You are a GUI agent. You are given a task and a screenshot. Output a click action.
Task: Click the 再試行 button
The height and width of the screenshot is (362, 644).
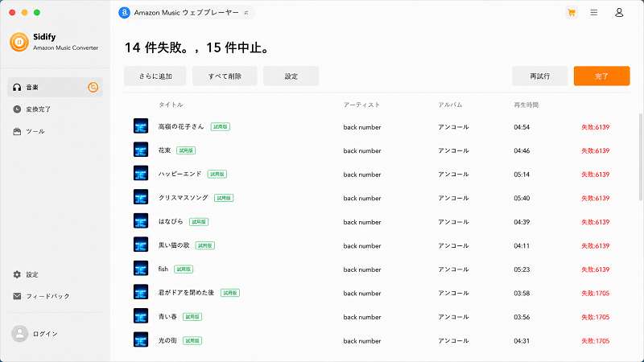pyautogui.click(x=539, y=76)
